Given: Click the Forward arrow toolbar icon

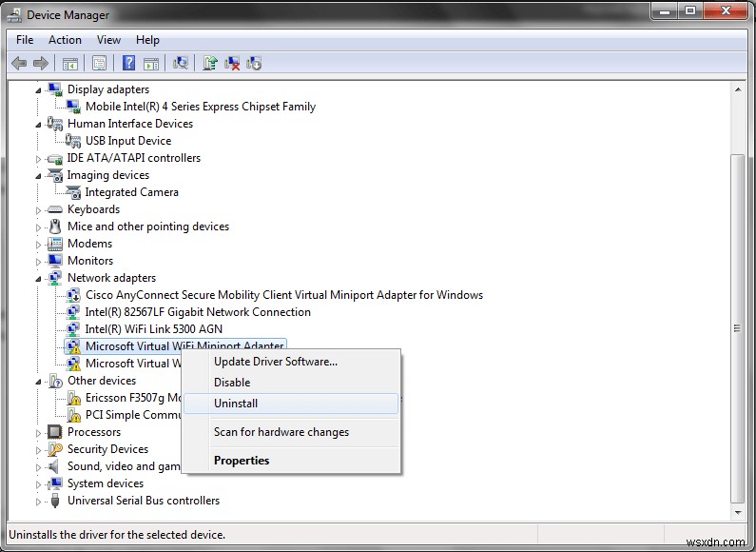Looking at the screenshot, I should [x=41, y=63].
